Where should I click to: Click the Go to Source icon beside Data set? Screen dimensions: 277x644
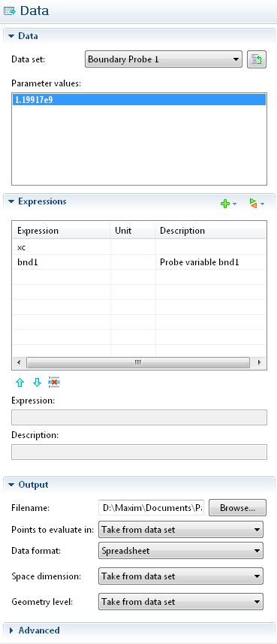click(257, 59)
